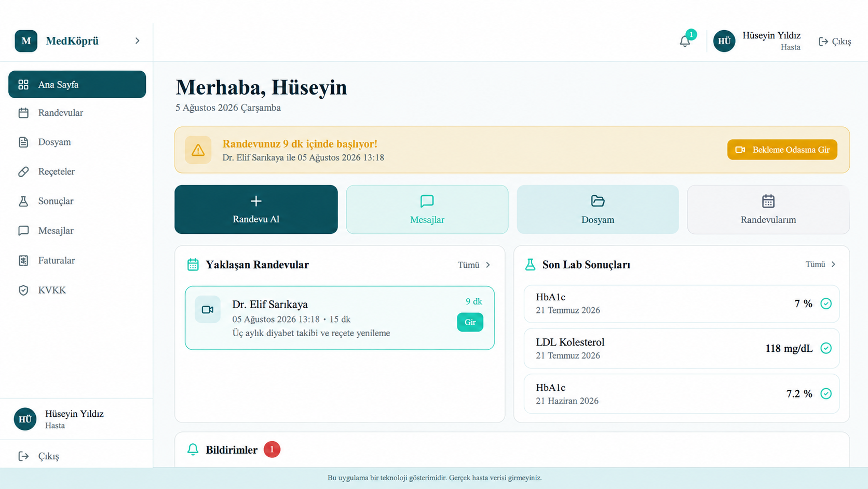Open Ana Sayfa in sidebar
This screenshot has width=868, height=489.
tap(77, 84)
